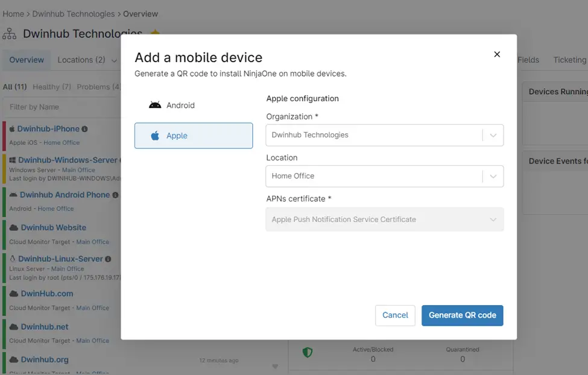Click green shield icon near Active/Blocked
The width and height of the screenshot is (588, 375).
tap(308, 353)
